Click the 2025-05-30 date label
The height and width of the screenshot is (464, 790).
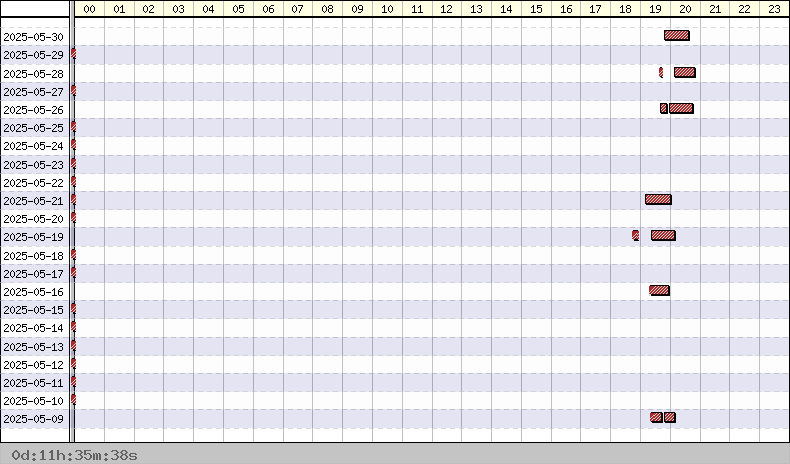click(x=34, y=37)
